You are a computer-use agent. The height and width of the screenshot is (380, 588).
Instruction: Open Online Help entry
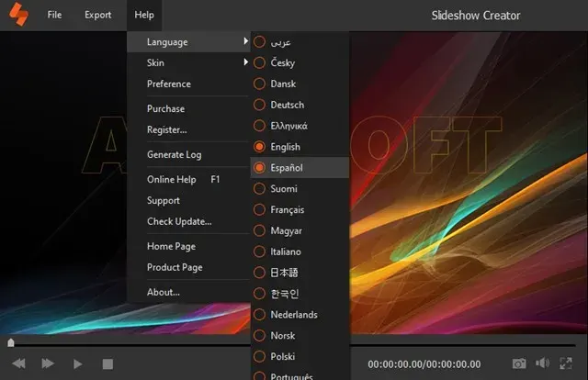(x=188, y=180)
